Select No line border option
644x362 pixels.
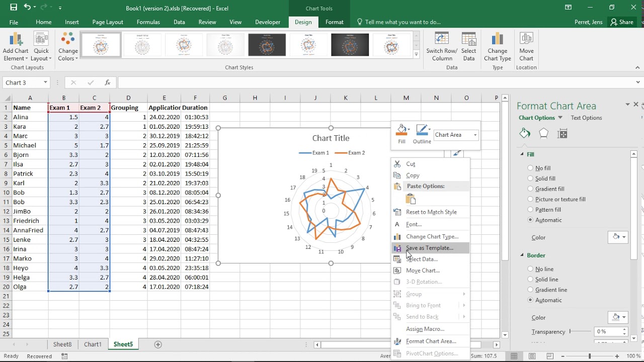530,269
